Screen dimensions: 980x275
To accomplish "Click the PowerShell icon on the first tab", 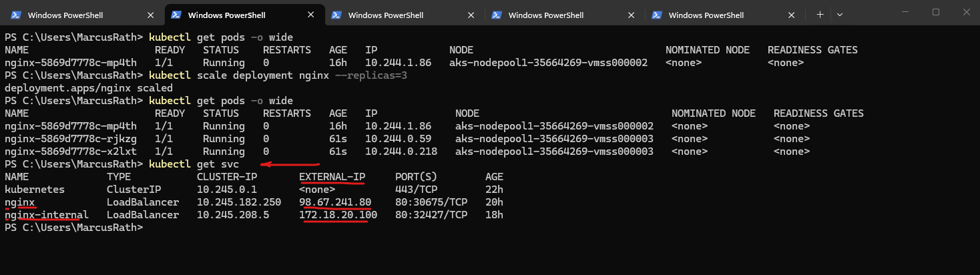I will coord(17,15).
